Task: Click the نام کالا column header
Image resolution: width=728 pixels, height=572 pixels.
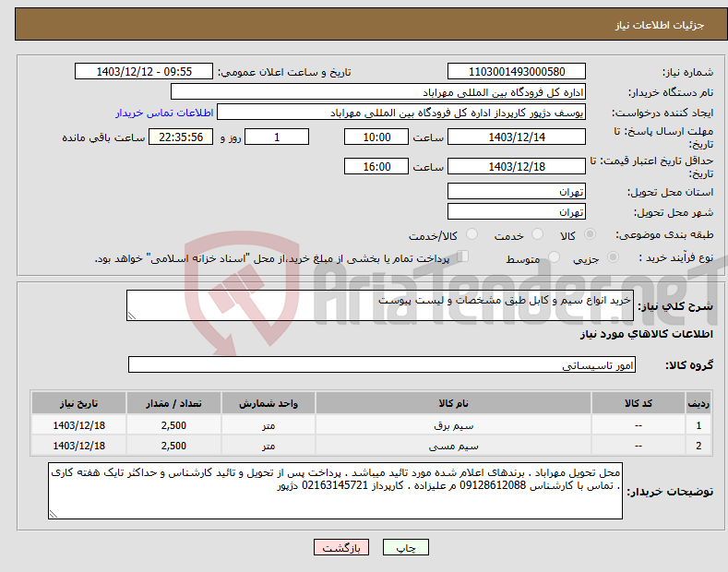Action: tap(453, 403)
